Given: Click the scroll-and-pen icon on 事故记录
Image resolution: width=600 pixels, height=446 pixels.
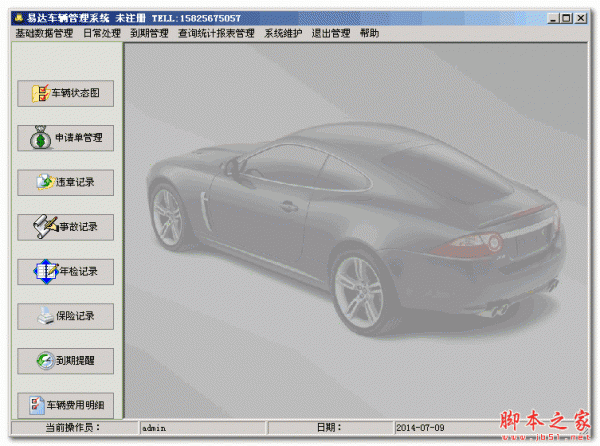Looking at the screenshot, I should point(45,226).
